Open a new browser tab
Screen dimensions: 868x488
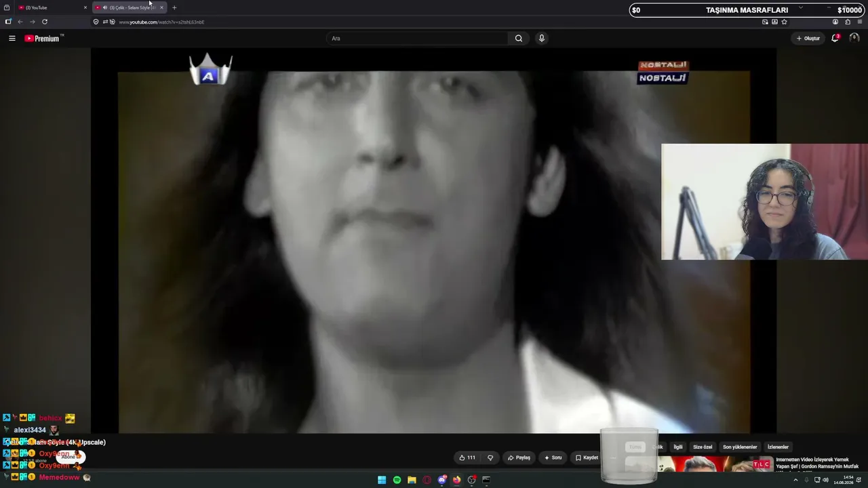pyautogui.click(x=174, y=7)
